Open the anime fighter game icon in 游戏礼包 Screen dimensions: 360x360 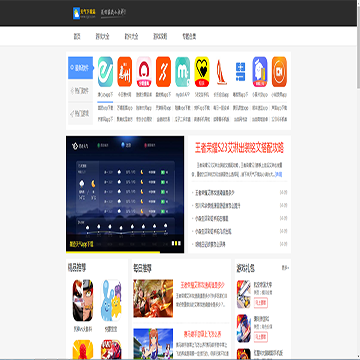[x=244, y=328]
